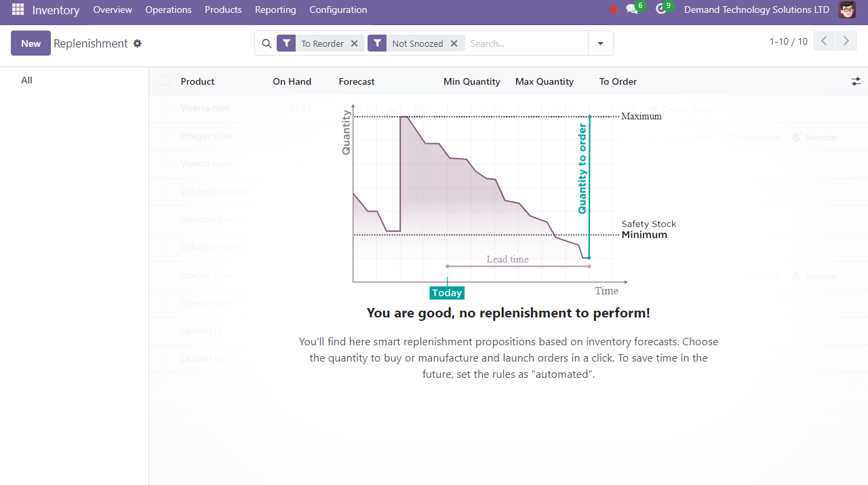This screenshot has width=868, height=485.
Task: Open the apps grid menu icon
Action: point(18,9)
